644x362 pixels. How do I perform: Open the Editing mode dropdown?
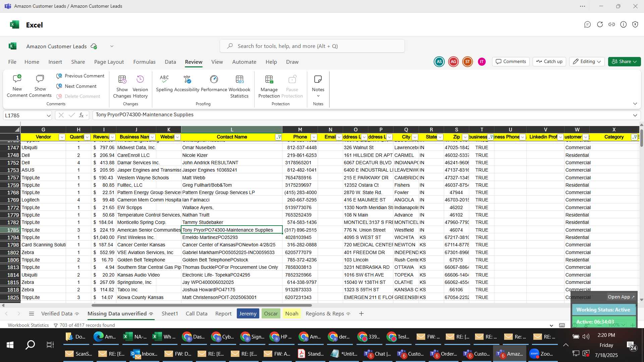587,62
